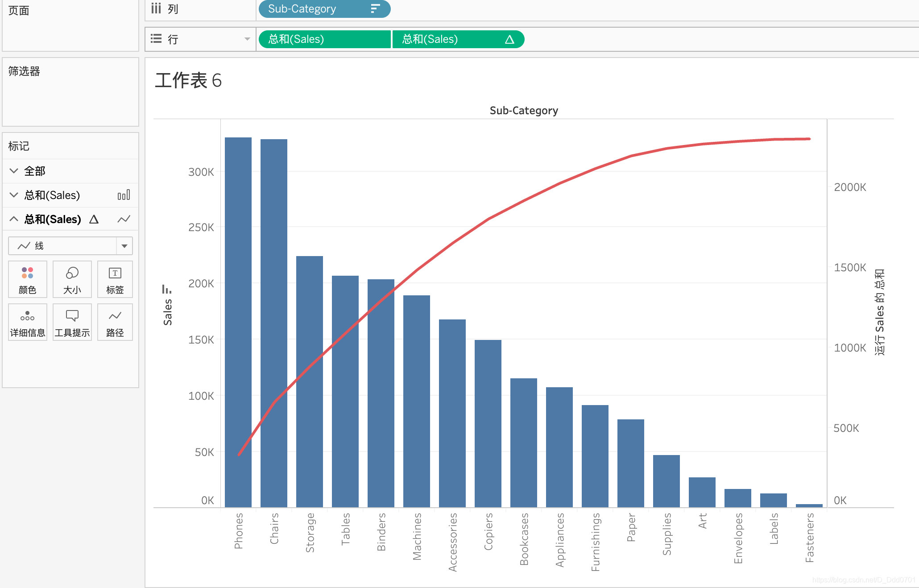Expand the 全部 marks section

[x=14, y=171]
